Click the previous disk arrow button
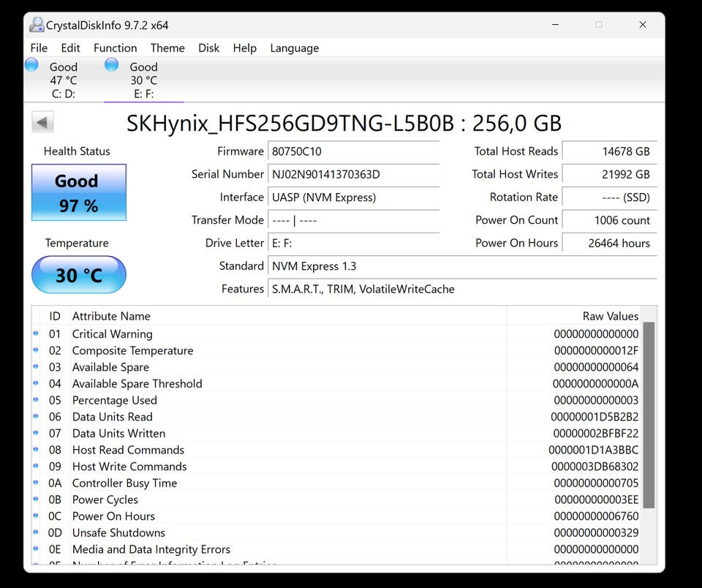The height and width of the screenshot is (588, 702). point(43,123)
